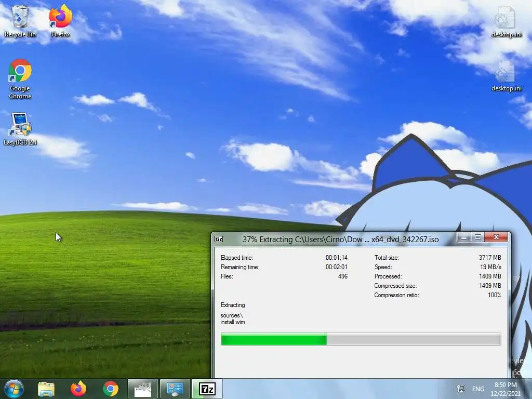Click the ENG language indicator
Screen dimensions: 532x399
(478, 389)
